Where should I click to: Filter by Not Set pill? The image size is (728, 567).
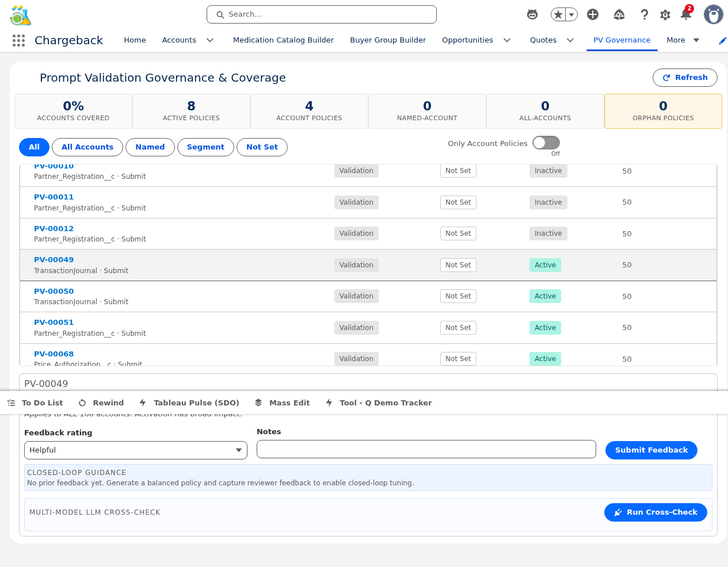pyautogui.click(x=262, y=147)
